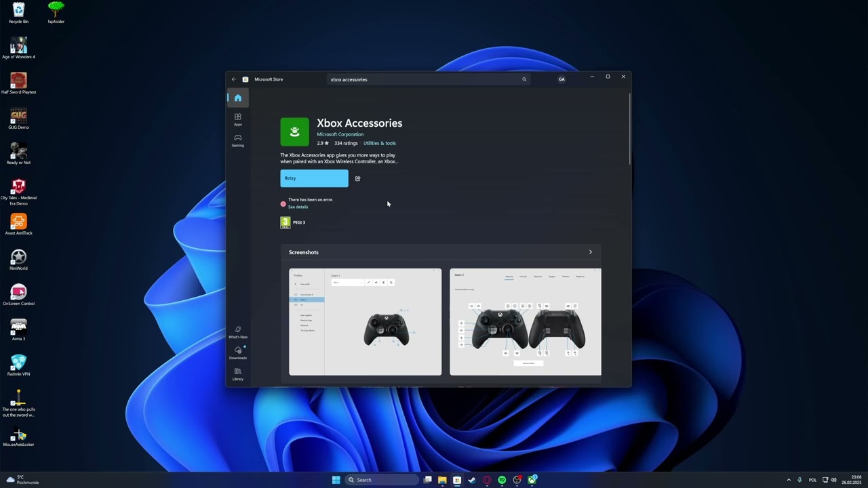Click the share icon beside Retry
The image size is (868, 488).
point(357,179)
